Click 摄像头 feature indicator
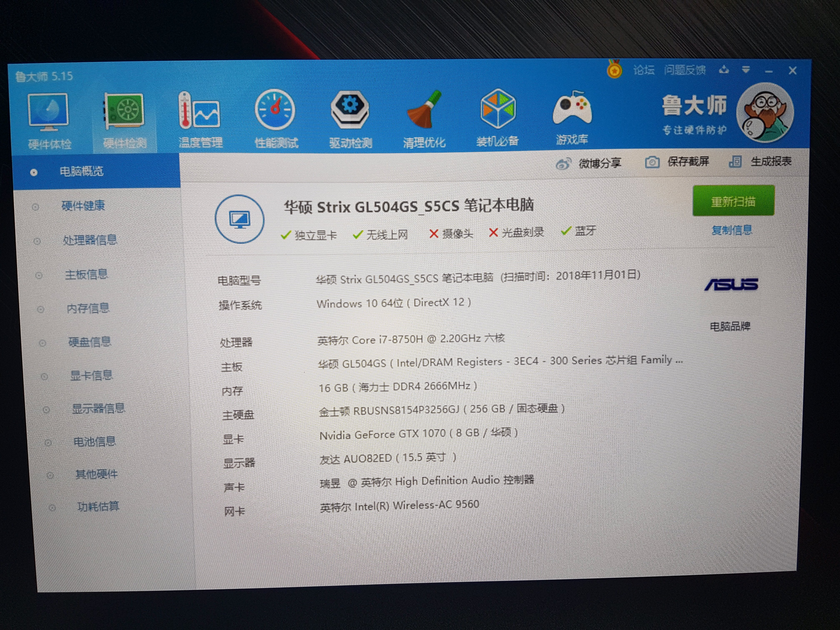 451,234
